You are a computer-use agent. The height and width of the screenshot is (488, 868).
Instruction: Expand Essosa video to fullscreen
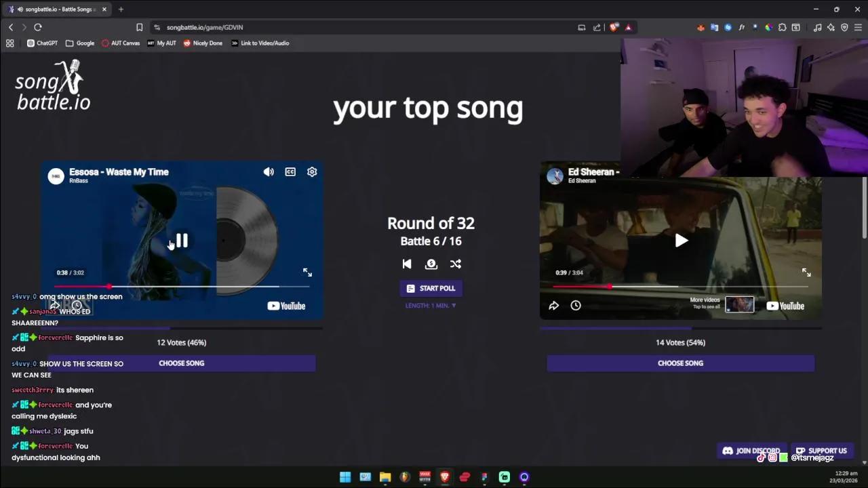[307, 272]
